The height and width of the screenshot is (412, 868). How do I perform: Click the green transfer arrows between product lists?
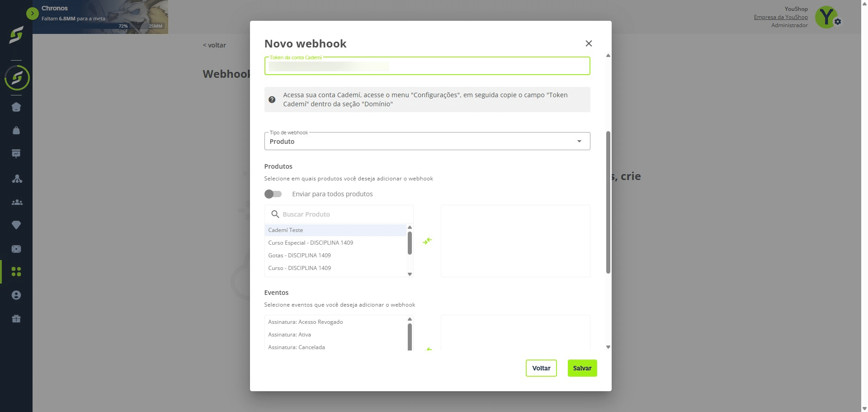pos(427,241)
